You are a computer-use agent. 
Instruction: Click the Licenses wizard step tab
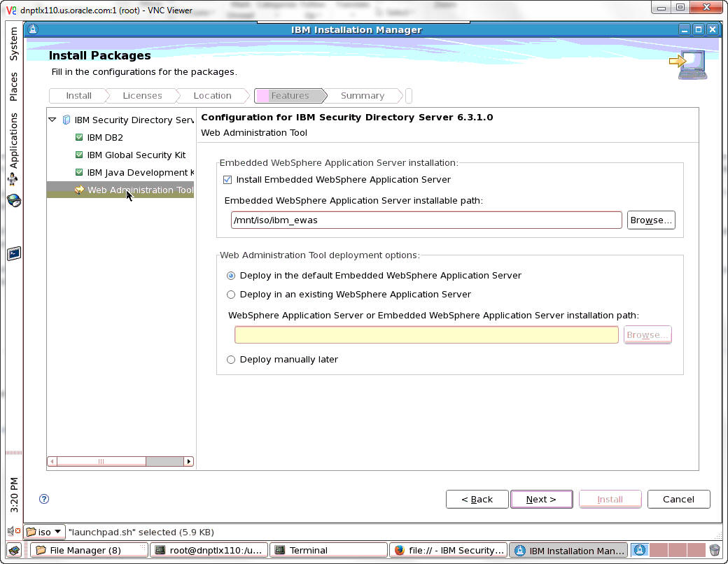(x=142, y=96)
